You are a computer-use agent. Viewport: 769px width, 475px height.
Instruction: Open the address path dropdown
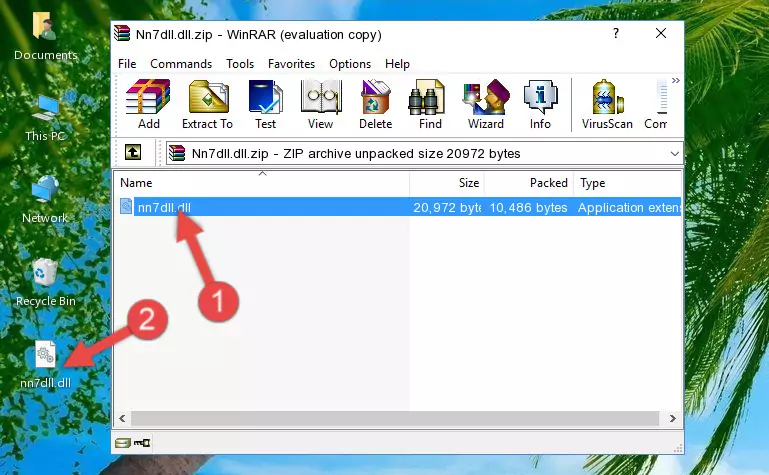674,154
